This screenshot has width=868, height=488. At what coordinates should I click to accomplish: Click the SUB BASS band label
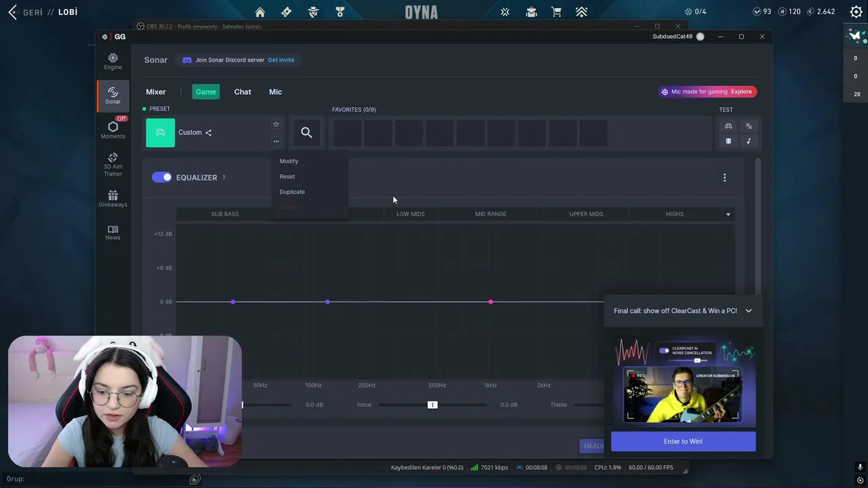tap(224, 214)
